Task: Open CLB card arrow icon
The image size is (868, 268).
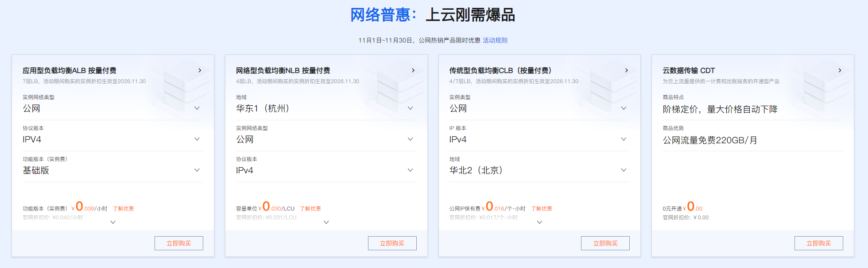Action: (626, 70)
